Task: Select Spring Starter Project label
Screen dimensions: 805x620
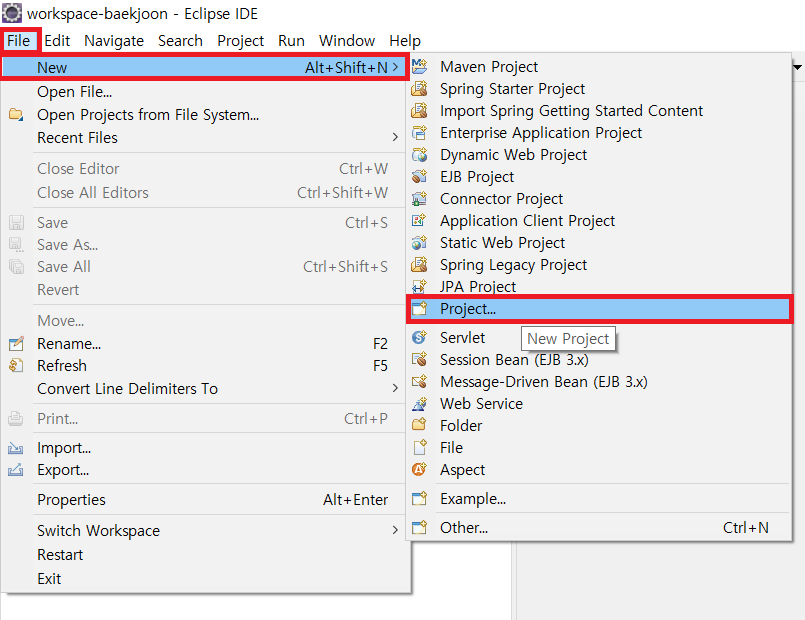Action: [x=512, y=89]
